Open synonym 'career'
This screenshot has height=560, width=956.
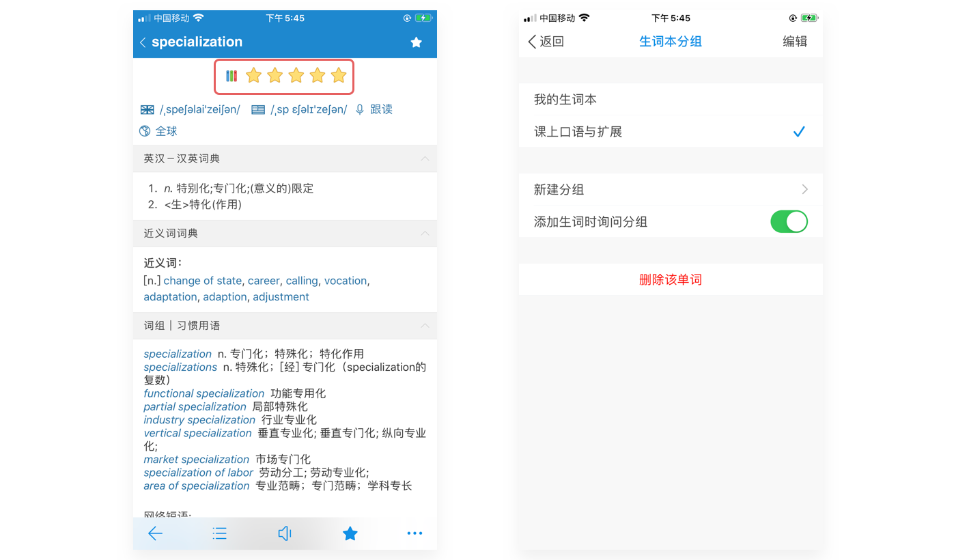[264, 281]
